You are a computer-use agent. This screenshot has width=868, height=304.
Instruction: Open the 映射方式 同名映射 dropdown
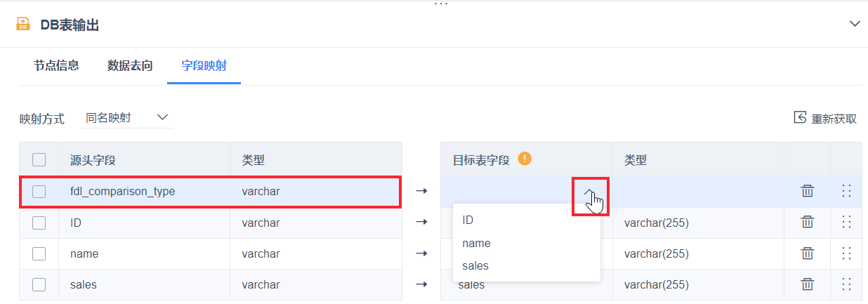pos(125,118)
